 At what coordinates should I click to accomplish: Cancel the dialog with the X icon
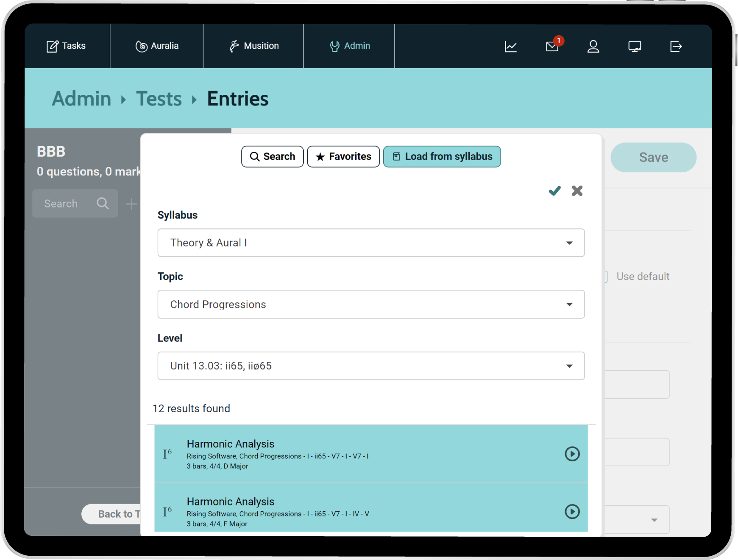coord(577,191)
